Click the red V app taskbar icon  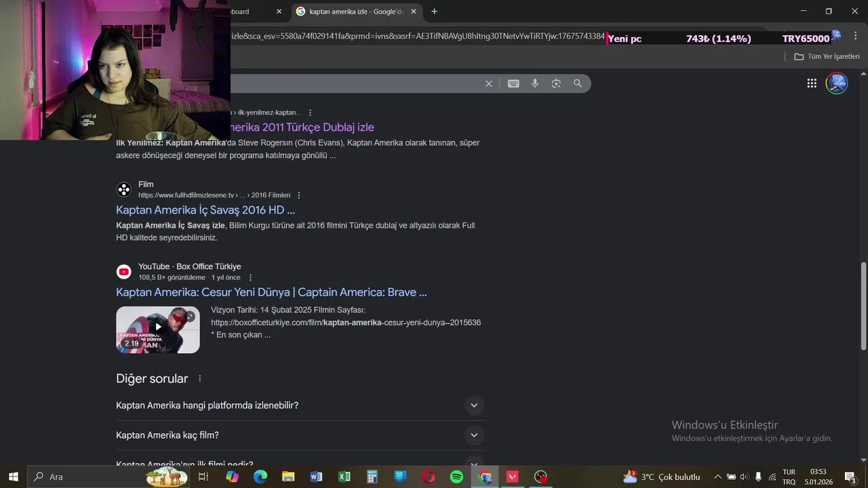click(x=513, y=476)
